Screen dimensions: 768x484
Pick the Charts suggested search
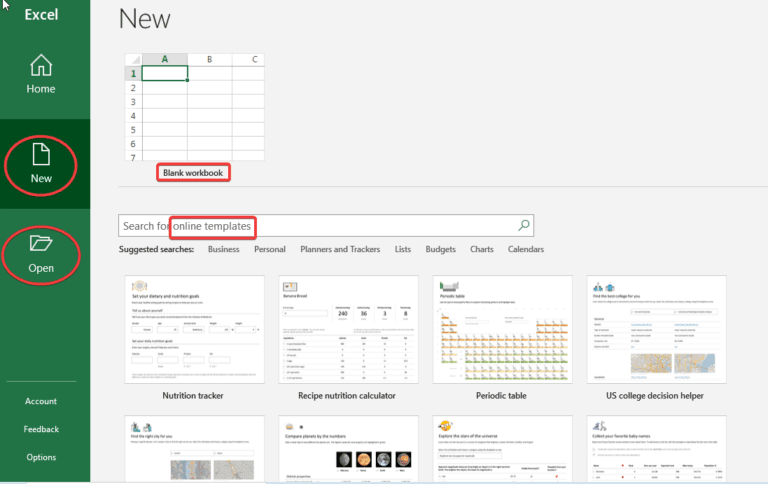[481, 249]
